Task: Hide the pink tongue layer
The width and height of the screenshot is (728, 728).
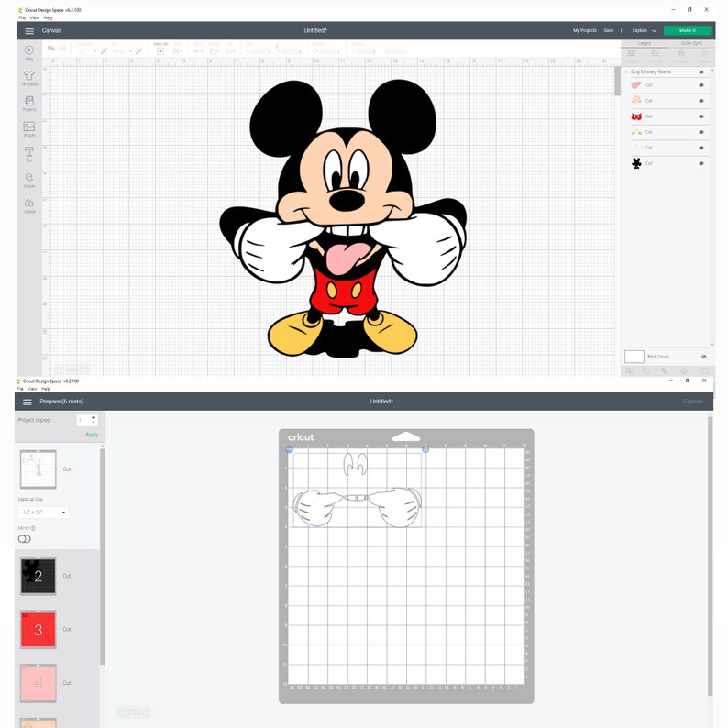Action: [x=701, y=85]
